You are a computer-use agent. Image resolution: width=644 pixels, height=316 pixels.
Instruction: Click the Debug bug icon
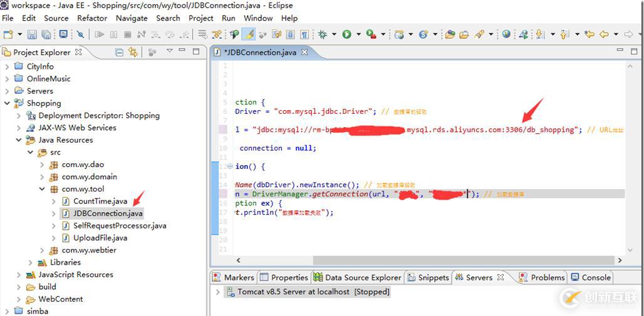pos(323,35)
